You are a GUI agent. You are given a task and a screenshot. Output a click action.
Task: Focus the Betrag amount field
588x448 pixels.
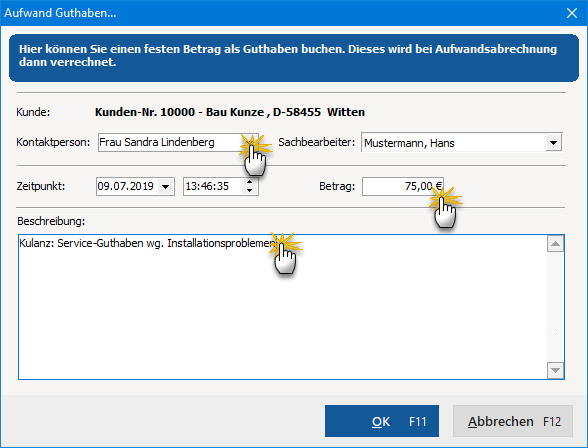tap(403, 186)
